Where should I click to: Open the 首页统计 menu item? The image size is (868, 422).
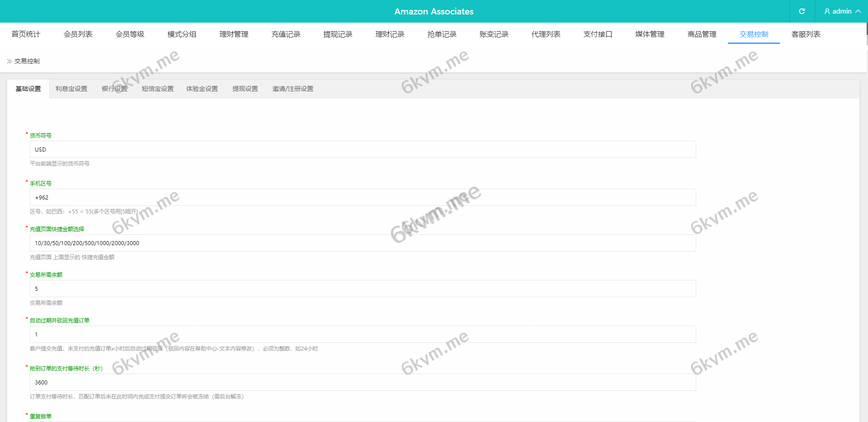pyautogui.click(x=26, y=34)
